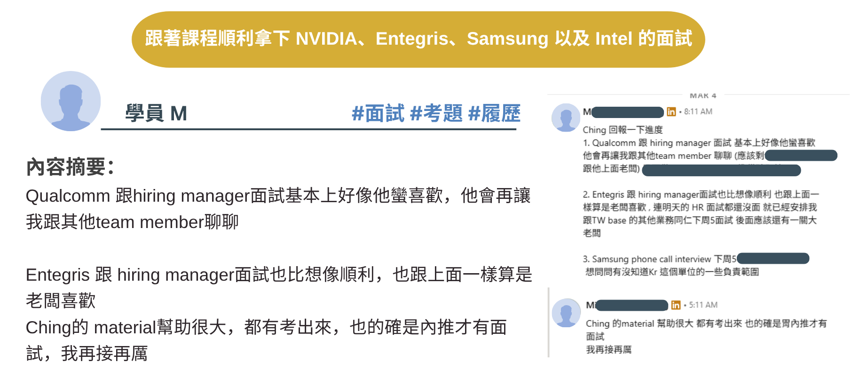Select the #面試 hashtag
Viewport: 868px width, 386px height.
tap(378, 114)
